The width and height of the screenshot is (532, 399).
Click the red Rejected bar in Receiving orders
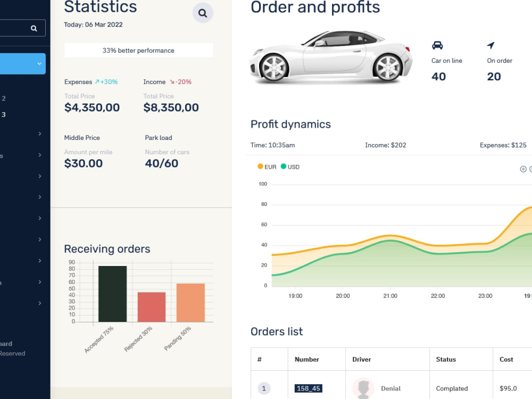click(152, 307)
